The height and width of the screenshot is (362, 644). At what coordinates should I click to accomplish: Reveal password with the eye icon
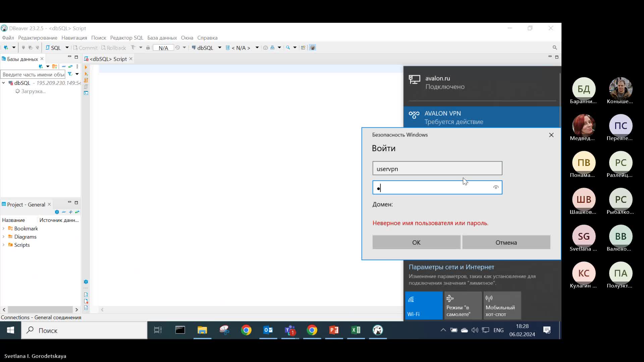(x=496, y=187)
